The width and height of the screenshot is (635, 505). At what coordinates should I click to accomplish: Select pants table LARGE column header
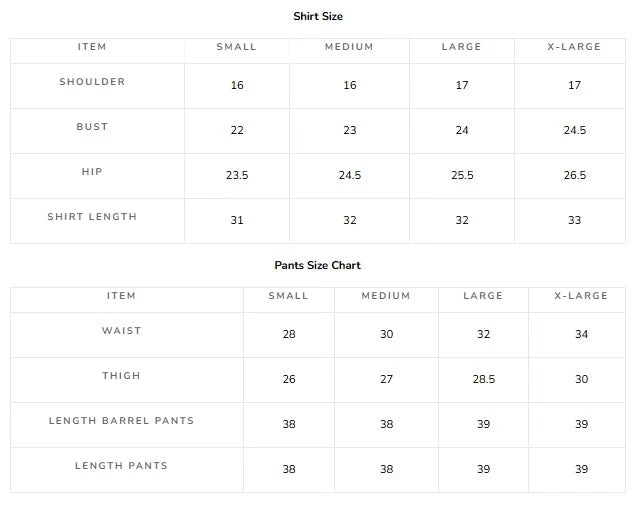483,296
